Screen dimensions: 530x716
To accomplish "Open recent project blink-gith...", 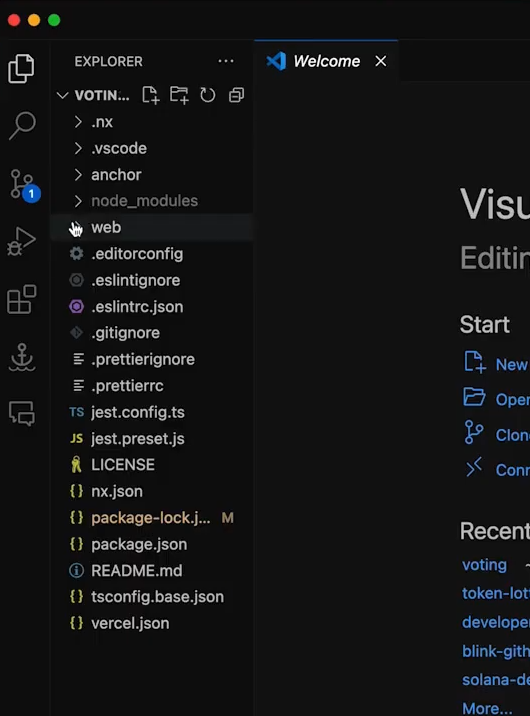I will [x=496, y=651].
